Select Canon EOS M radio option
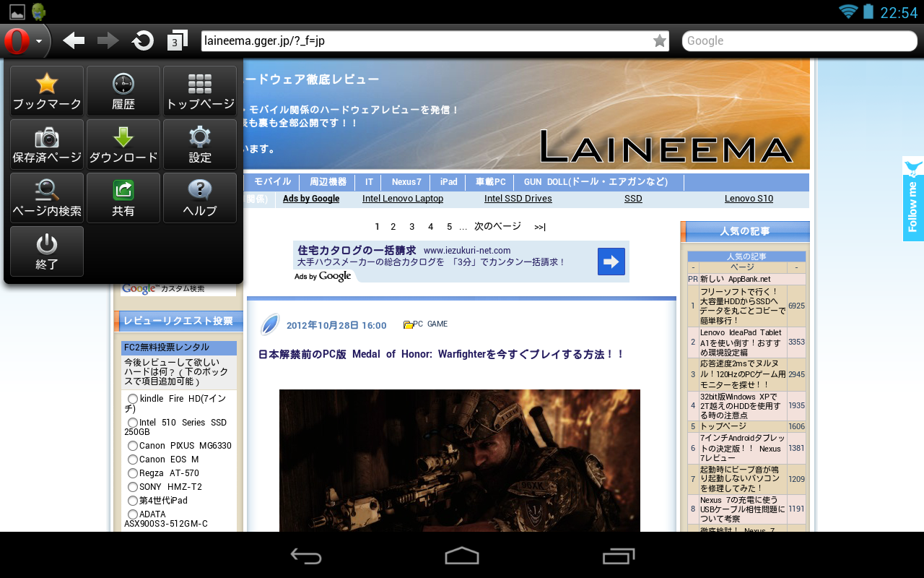 [x=132, y=460]
